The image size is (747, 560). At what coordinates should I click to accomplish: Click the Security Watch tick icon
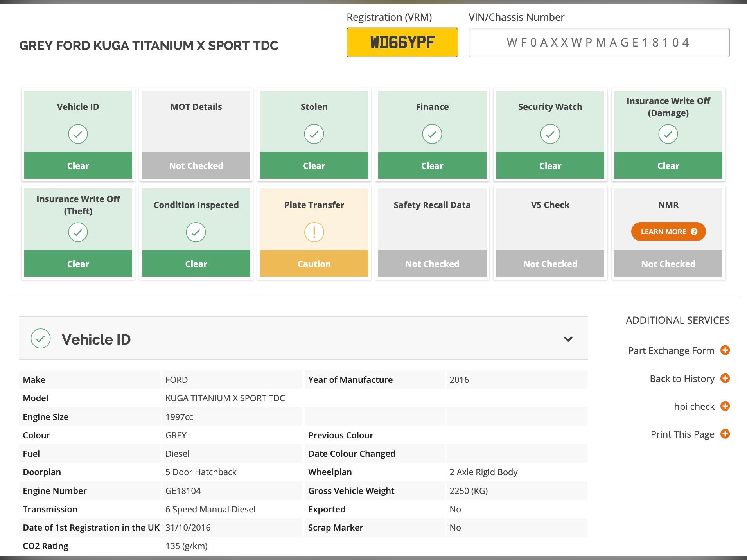(x=550, y=134)
